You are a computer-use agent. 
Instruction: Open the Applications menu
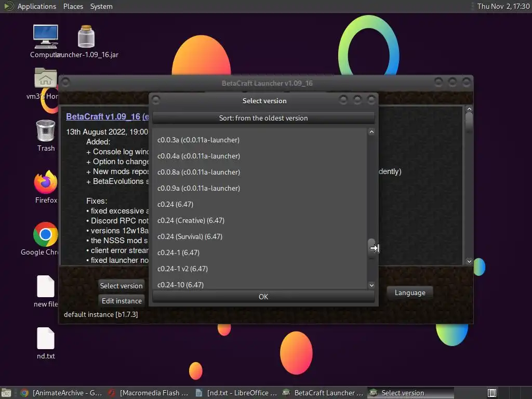pyautogui.click(x=37, y=6)
